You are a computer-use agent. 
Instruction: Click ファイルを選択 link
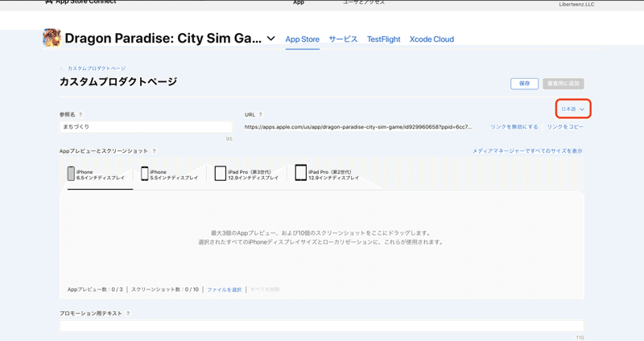225,290
